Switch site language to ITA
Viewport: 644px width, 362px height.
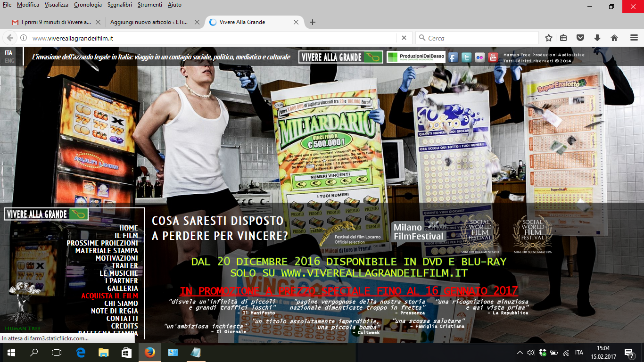click(8, 53)
